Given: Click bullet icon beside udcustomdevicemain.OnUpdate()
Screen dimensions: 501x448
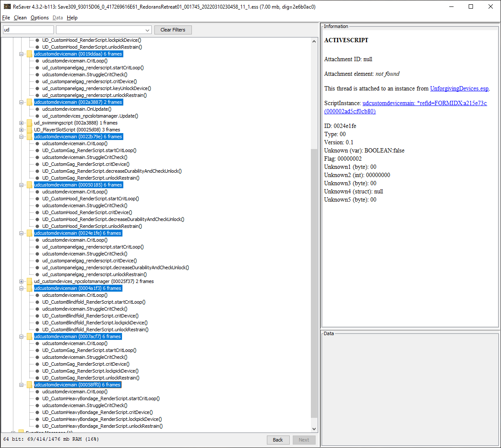Looking at the screenshot, I should pos(38,109).
